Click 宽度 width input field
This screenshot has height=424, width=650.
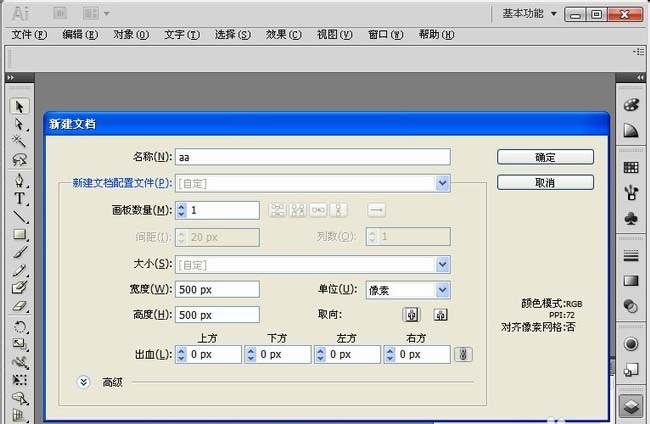(217, 289)
